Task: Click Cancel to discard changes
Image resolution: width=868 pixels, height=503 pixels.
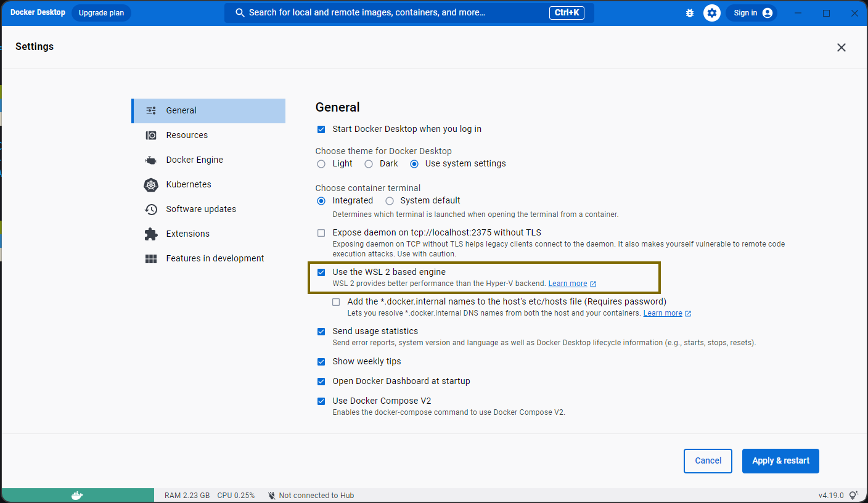Action: click(x=708, y=461)
